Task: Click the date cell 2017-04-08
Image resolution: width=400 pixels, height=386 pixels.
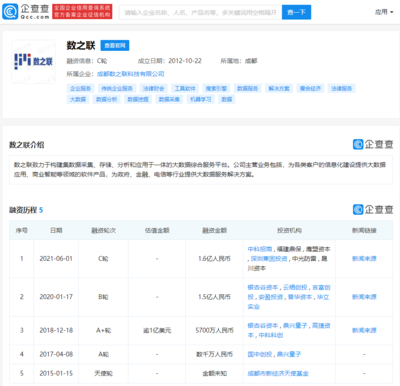Action: pyautogui.click(x=56, y=354)
